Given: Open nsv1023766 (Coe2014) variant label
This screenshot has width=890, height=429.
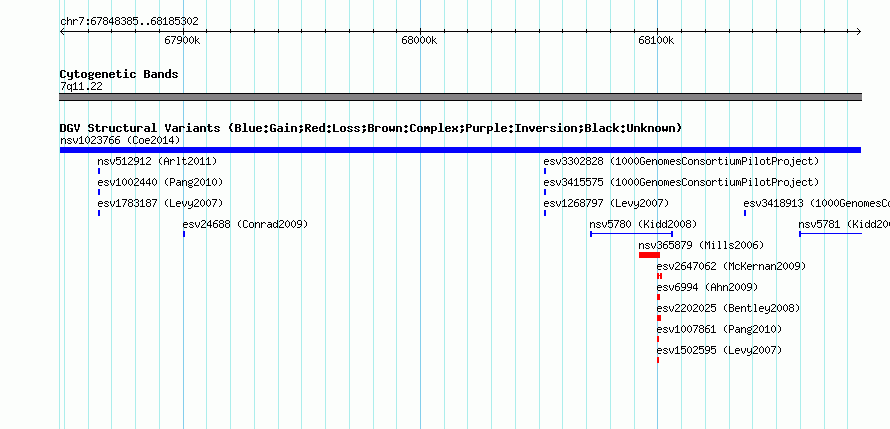Looking at the screenshot, I should pos(120,140).
